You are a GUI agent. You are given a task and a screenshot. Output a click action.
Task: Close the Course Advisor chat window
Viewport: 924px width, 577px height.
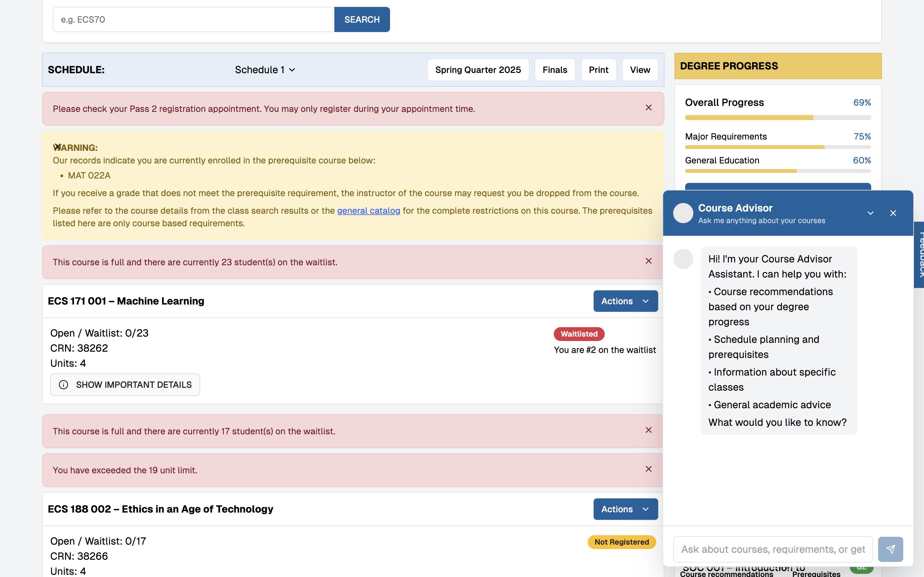coord(893,213)
